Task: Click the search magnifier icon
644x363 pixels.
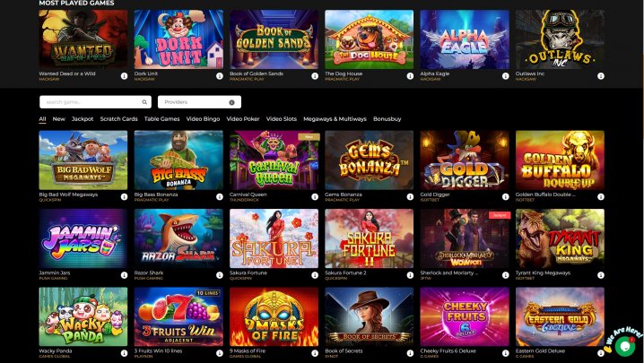Action: tap(144, 102)
